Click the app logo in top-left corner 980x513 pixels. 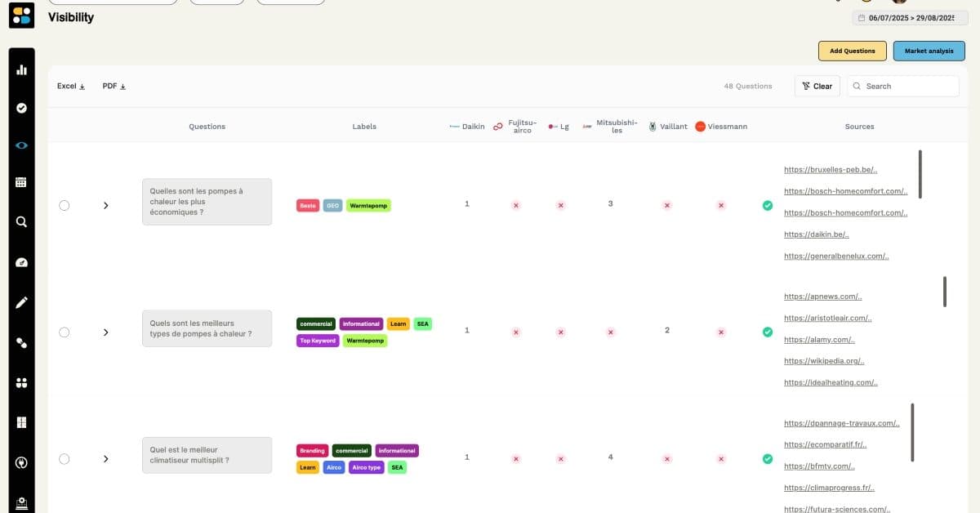point(22,15)
